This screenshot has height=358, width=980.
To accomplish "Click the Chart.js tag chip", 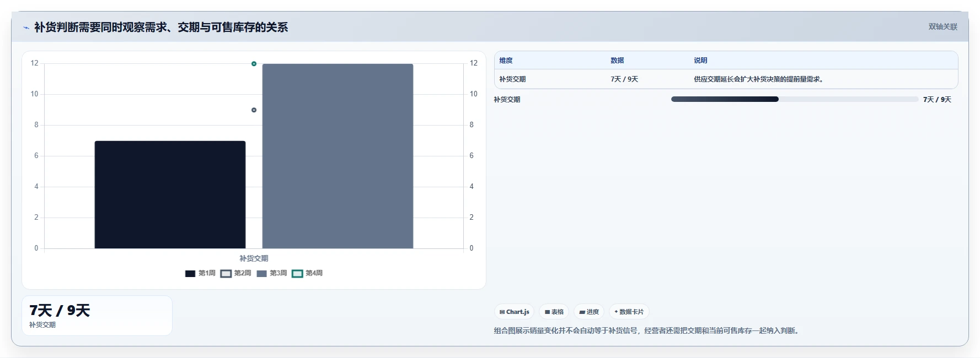I will (514, 312).
